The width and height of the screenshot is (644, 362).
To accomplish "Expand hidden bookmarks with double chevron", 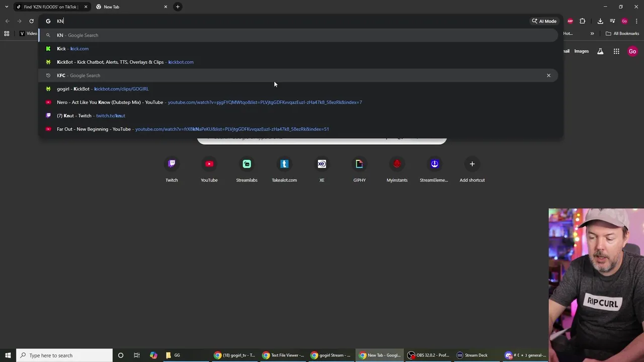I will coord(592,34).
